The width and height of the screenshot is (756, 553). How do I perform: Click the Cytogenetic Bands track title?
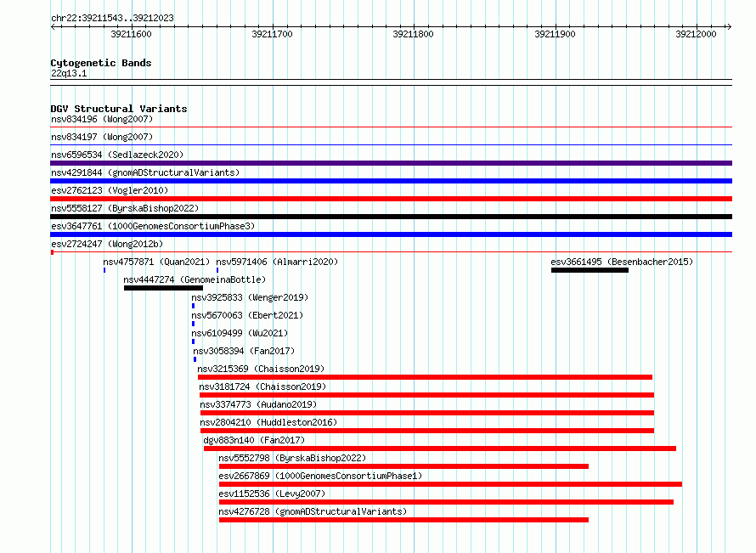click(x=101, y=63)
